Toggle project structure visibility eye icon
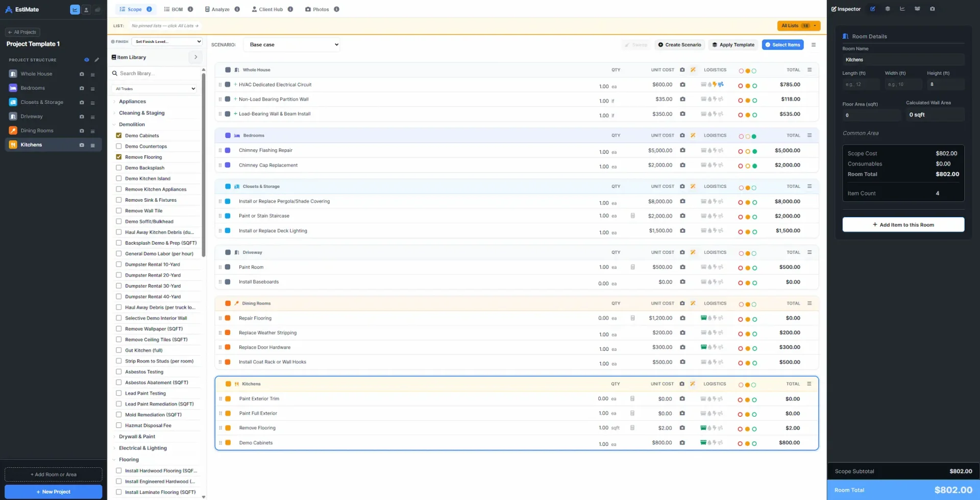980x500 pixels. pyautogui.click(x=87, y=60)
